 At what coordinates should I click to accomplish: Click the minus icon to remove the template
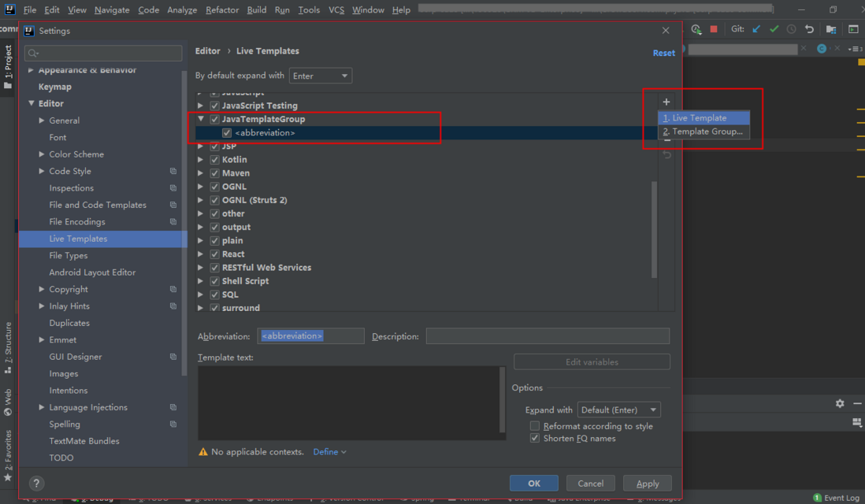[x=667, y=141]
